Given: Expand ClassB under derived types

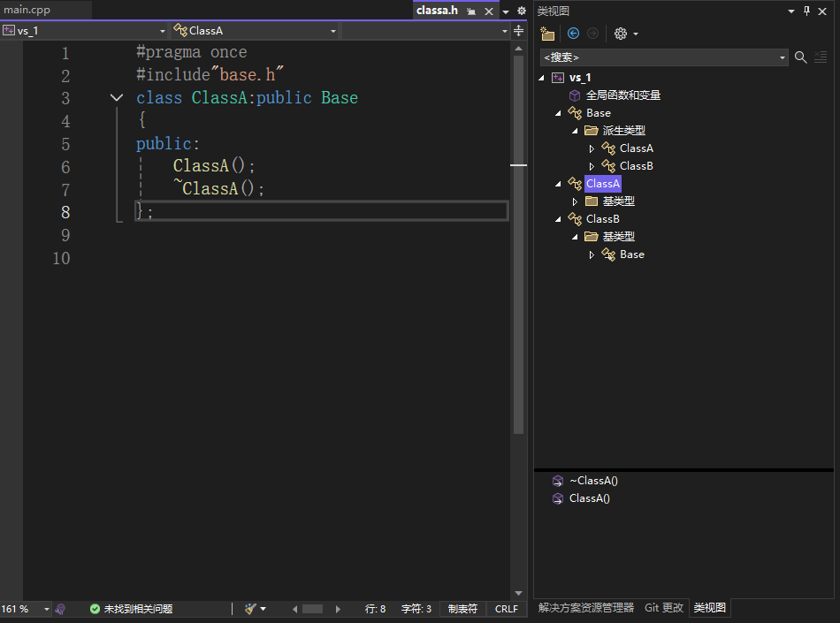Looking at the screenshot, I should pyautogui.click(x=592, y=166).
